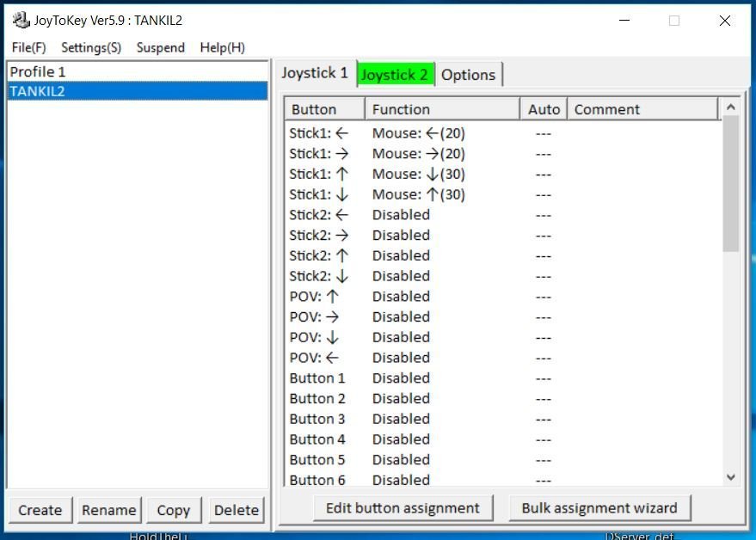Click the Button column header

[x=324, y=109]
